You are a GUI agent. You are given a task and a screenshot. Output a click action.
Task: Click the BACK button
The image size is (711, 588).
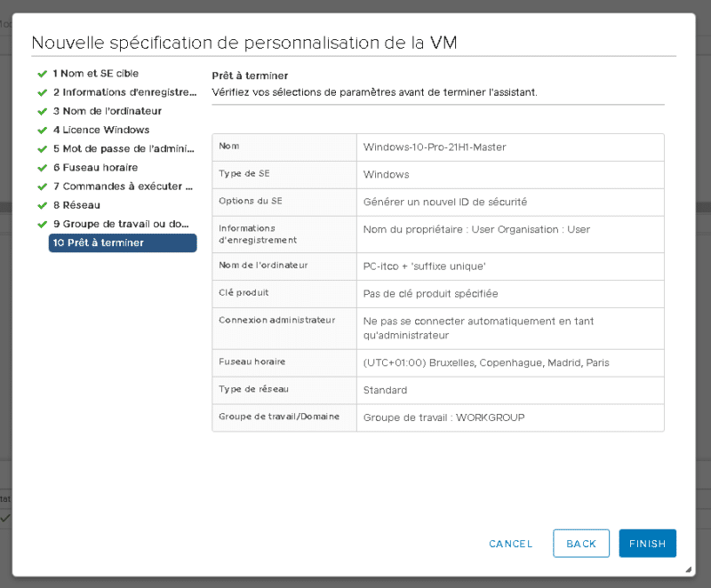pos(581,544)
